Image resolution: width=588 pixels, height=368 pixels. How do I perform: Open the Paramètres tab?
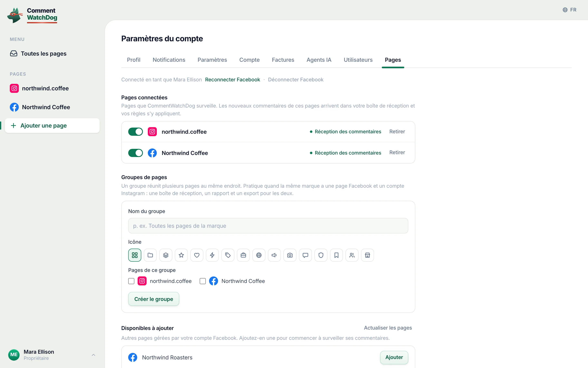tap(212, 60)
